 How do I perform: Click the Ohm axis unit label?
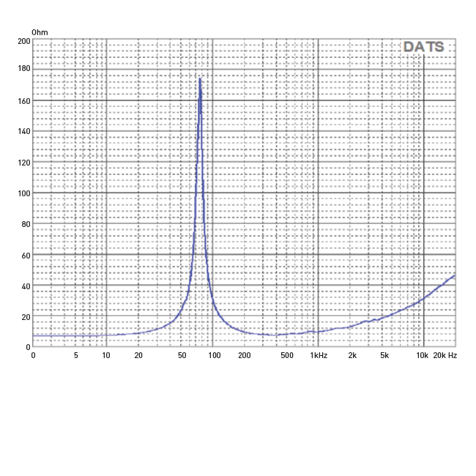coord(40,32)
